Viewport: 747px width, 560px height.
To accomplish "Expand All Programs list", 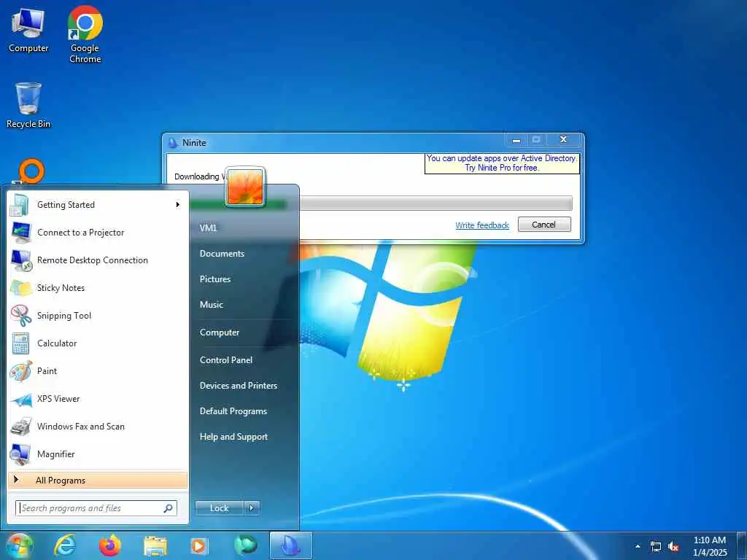I will click(98, 481).
